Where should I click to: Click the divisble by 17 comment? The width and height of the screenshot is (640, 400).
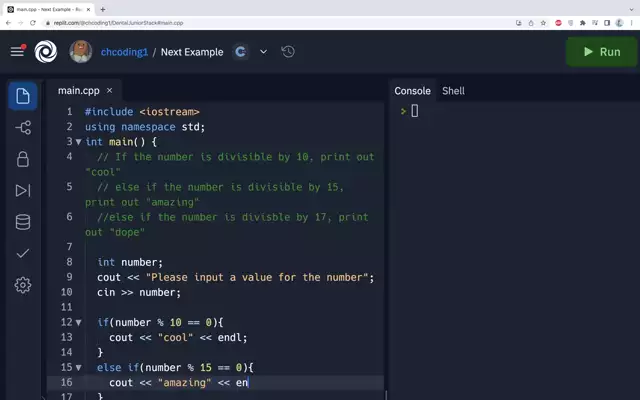(x=227, y=224)
